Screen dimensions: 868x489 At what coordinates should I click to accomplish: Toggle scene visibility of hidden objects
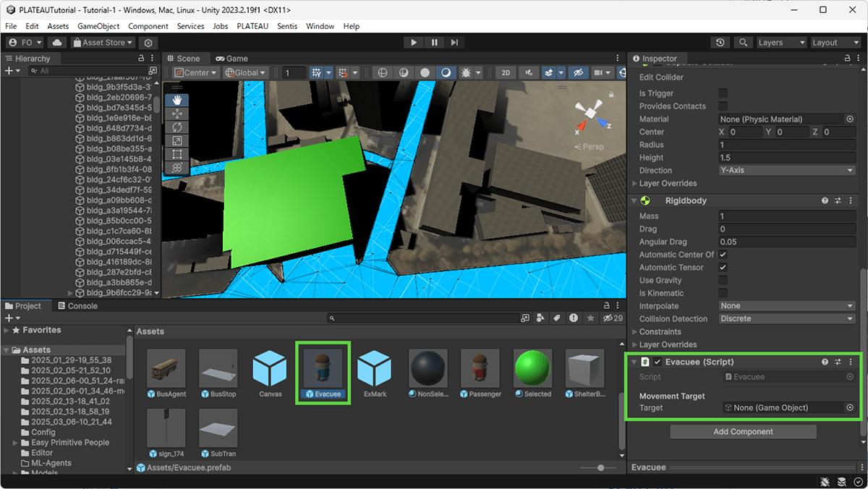tap(577, 72)
